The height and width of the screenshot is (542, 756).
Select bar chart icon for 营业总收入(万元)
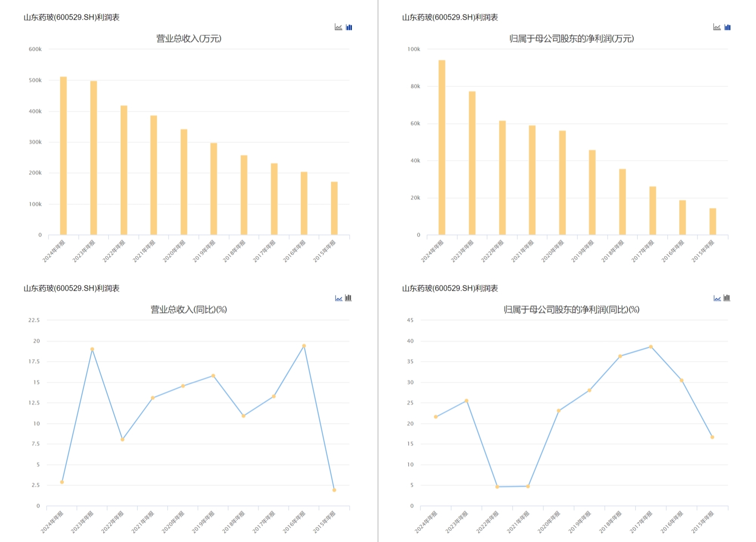349,27
